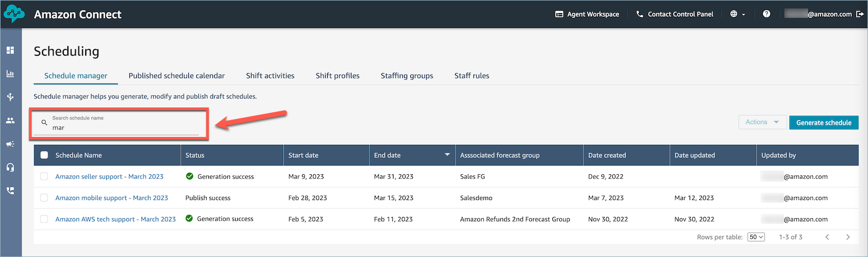
Task: Open the headset sidebar icon
Action: 10,167
